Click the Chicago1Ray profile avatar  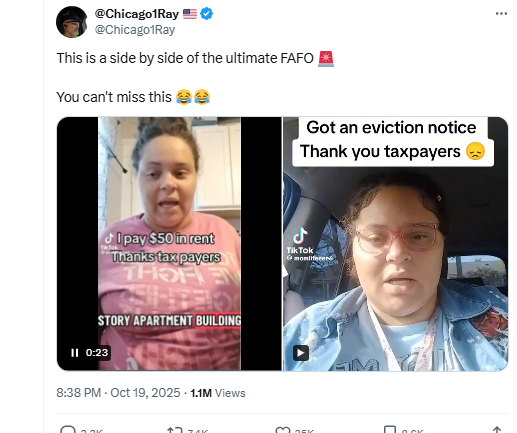point(72,22)
